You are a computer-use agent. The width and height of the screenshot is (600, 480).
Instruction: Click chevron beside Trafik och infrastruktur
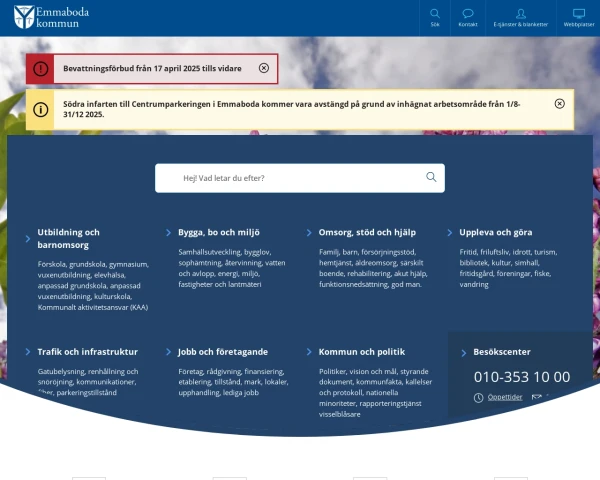coord(28,352)
